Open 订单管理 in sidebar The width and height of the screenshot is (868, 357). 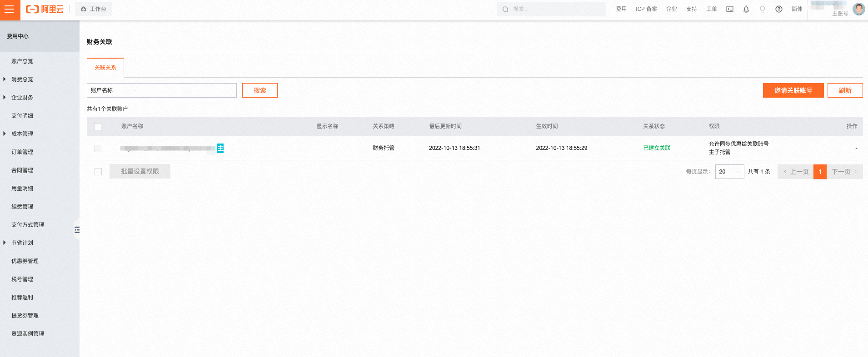click(22, 152)
